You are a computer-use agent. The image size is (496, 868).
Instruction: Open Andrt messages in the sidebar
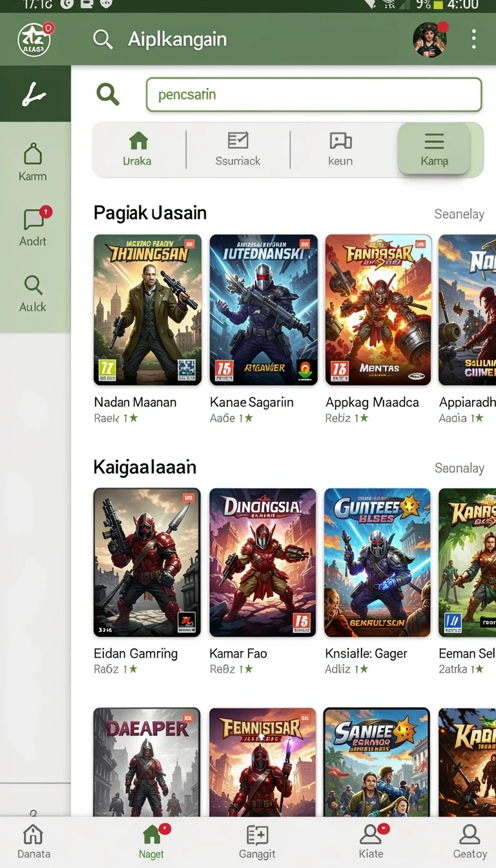pos(33,228)
